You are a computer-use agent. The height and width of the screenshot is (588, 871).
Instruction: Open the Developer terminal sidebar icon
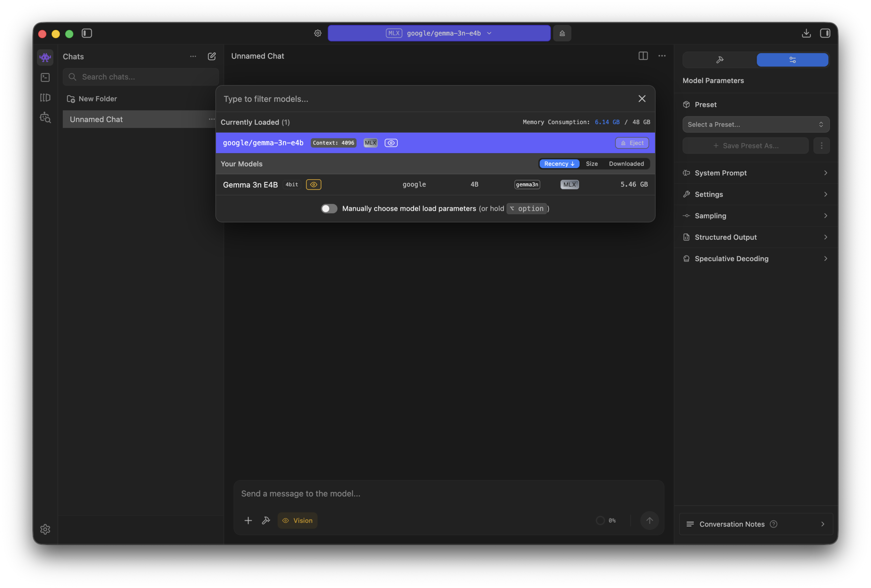pos(45,78)
